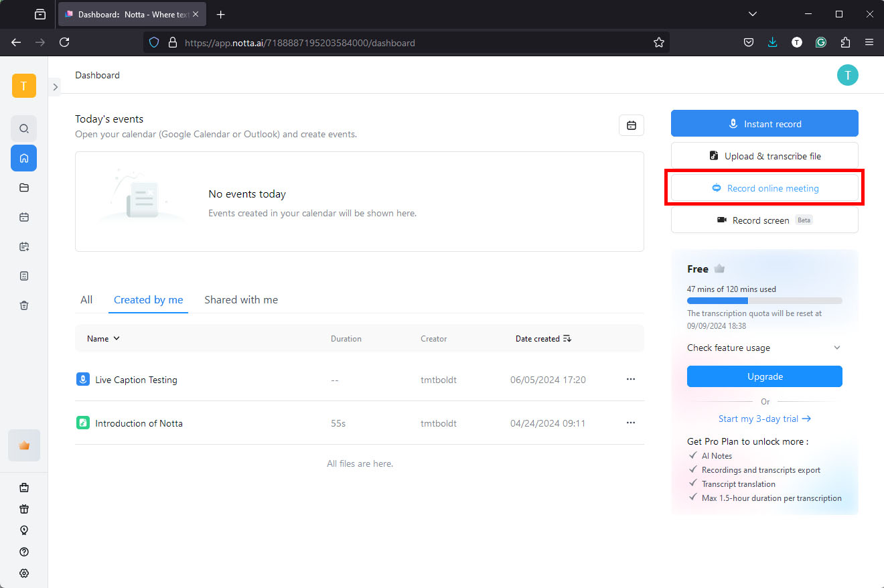Expand Check feature usage section

click(764, 348)
